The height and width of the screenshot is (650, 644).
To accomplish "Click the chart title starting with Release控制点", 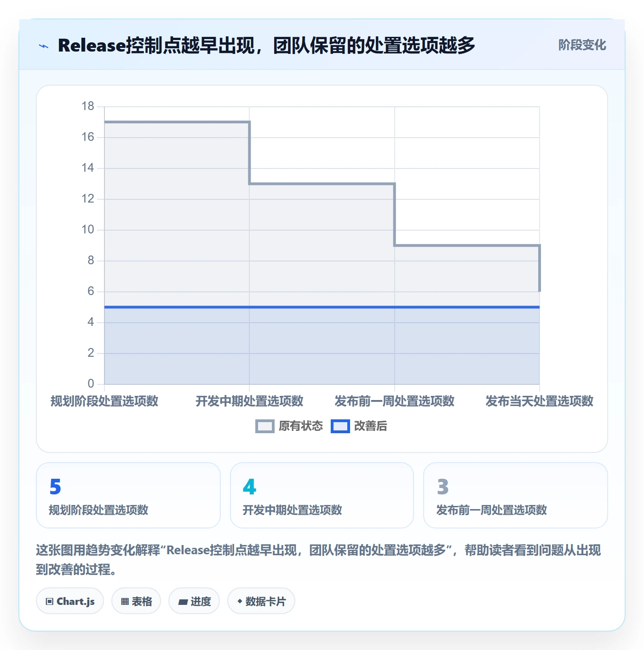I will pyautogui.click(x=266, y=45).
